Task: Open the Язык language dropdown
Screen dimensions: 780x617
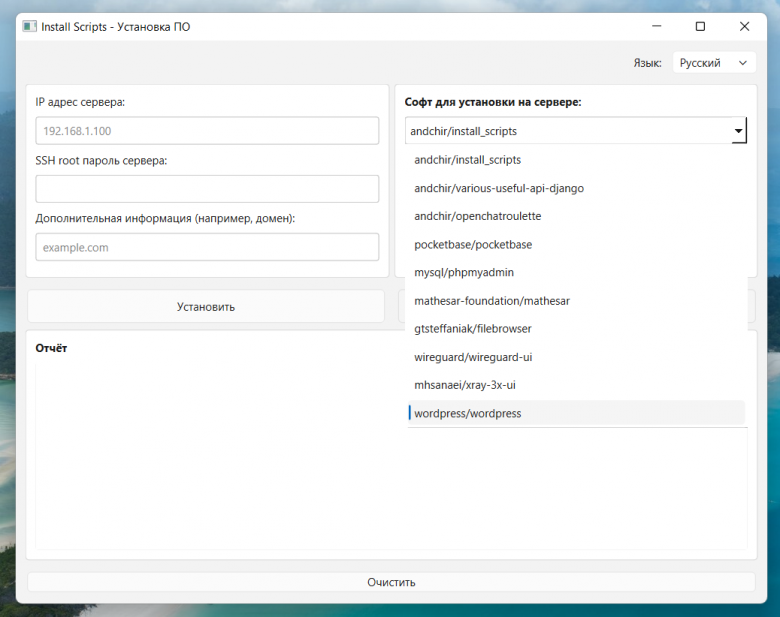Action: coord(713,63)
